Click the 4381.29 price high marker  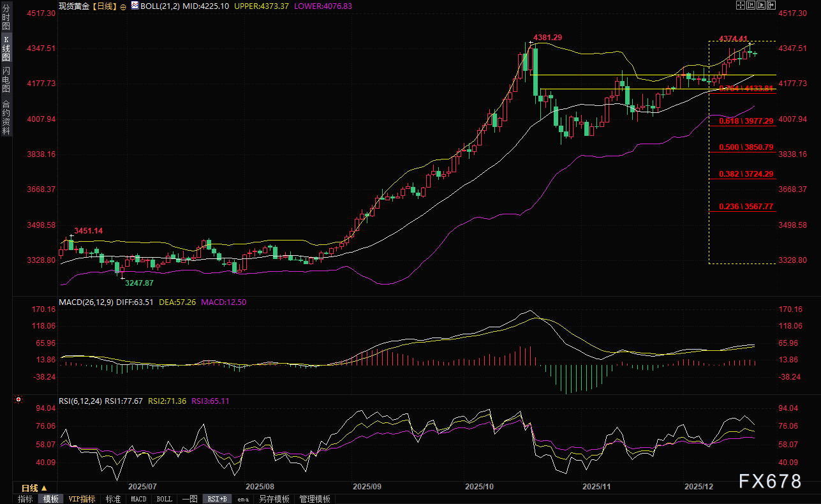(x=547, y=38)
